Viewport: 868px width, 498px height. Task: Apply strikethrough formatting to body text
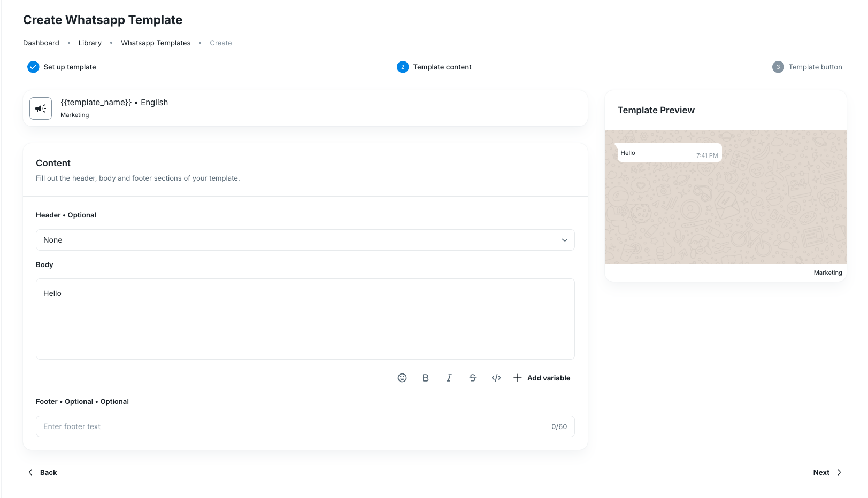473,378
